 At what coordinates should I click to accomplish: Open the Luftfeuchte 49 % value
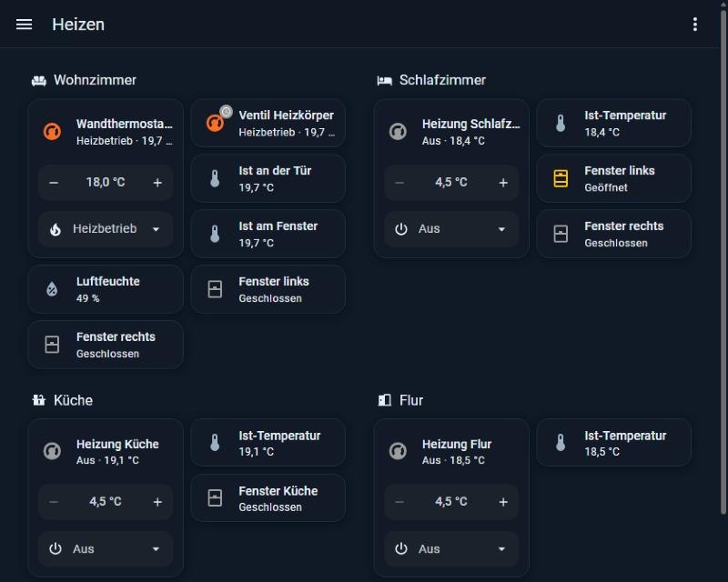point(87,298)
